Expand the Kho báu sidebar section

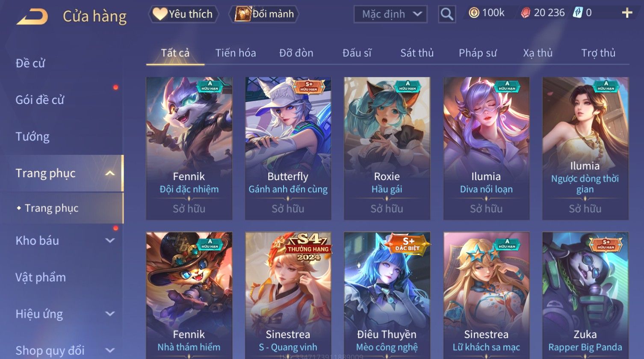(110, 240)
